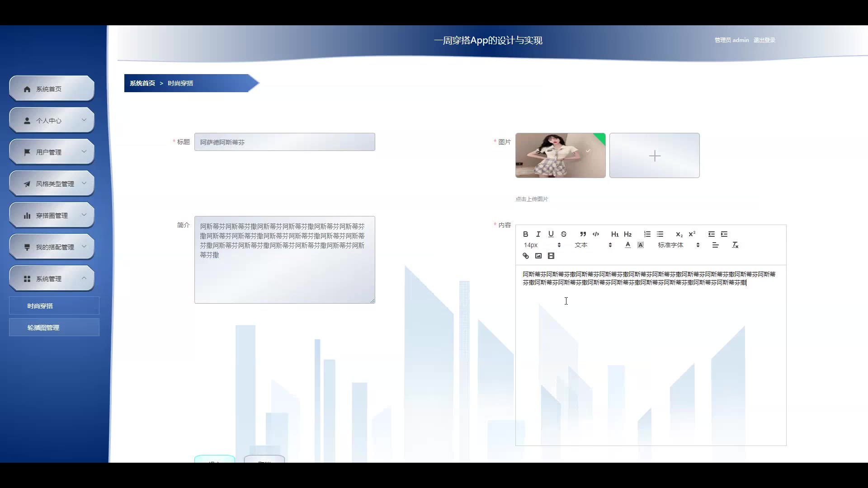Open the text color picker

[627, 245]
